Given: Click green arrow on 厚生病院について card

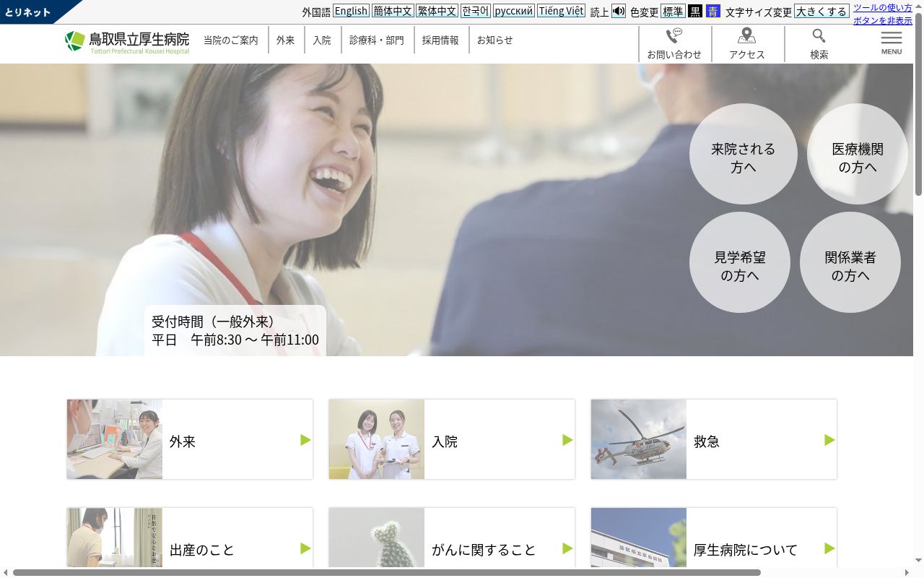Looking at the screenshot, I should click(829, 548).
